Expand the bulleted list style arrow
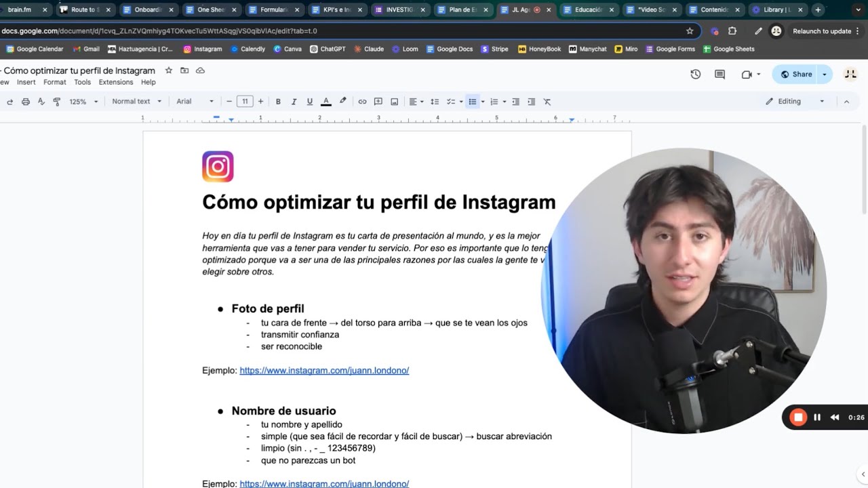The image size is (868, 488). (482, 102)
